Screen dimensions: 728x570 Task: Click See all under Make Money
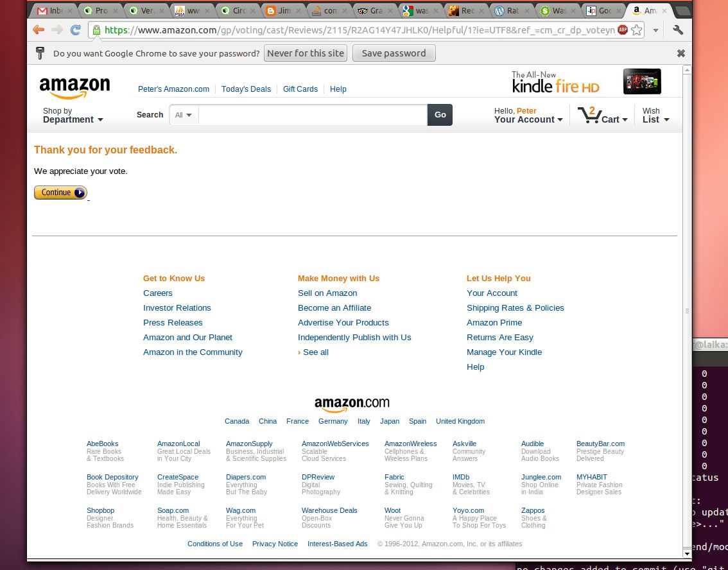(x=316, y=352)
